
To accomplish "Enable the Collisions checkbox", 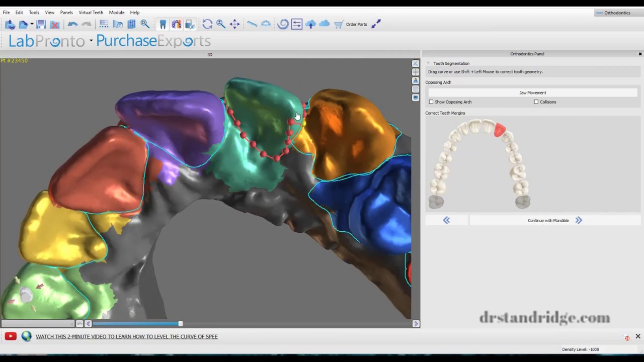I will tap(536, 102).
